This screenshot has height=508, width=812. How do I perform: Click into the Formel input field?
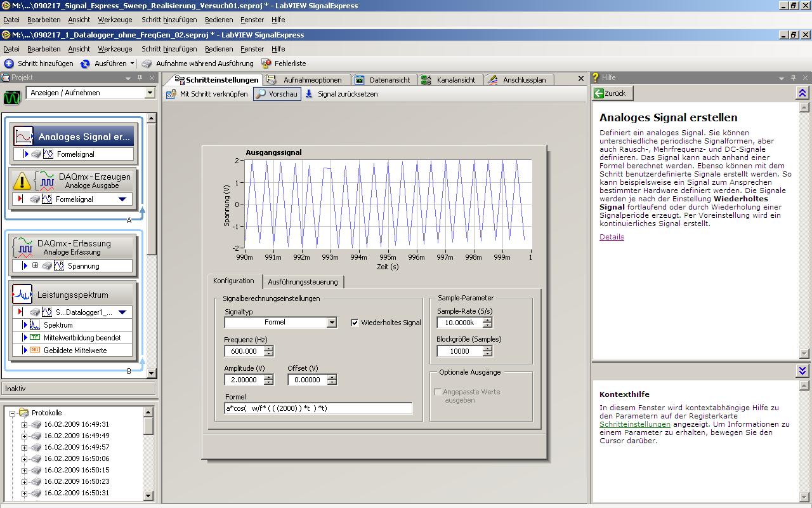(318, 408)
